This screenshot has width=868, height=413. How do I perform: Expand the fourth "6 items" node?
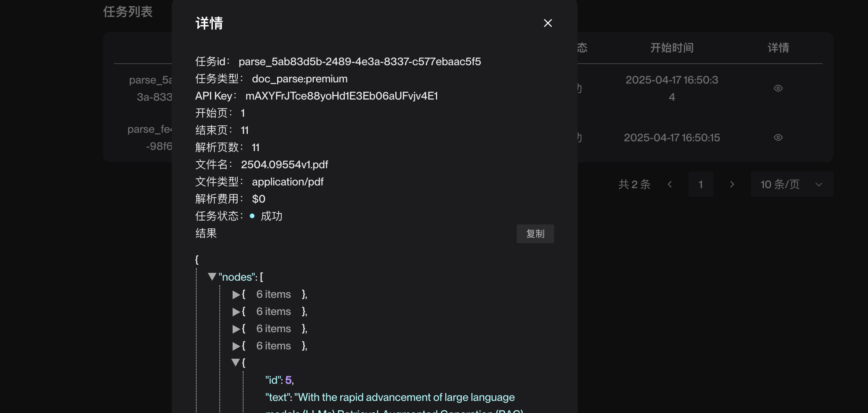tap(237, 346)
